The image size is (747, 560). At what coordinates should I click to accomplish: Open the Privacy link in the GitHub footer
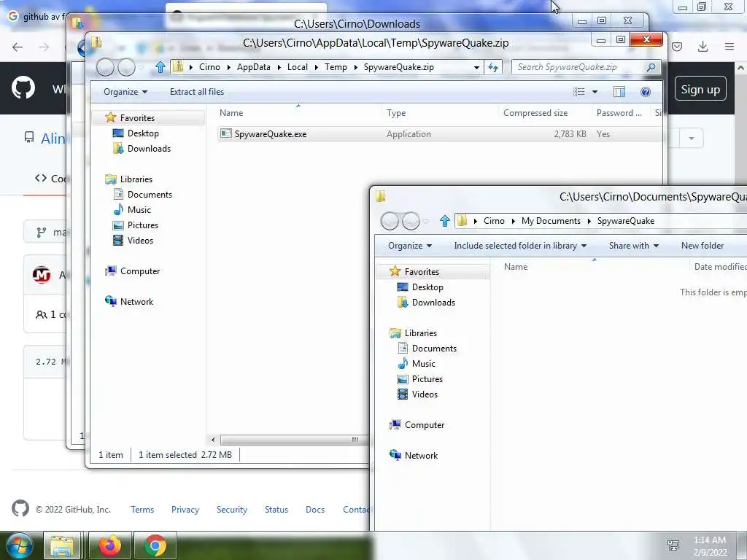click(185, 510)
